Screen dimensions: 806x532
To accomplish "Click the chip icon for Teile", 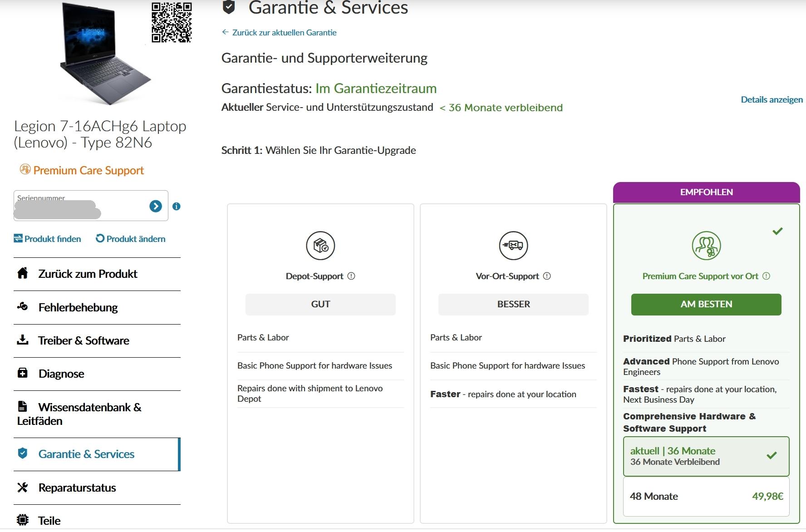I will click(x=22, y=520).
